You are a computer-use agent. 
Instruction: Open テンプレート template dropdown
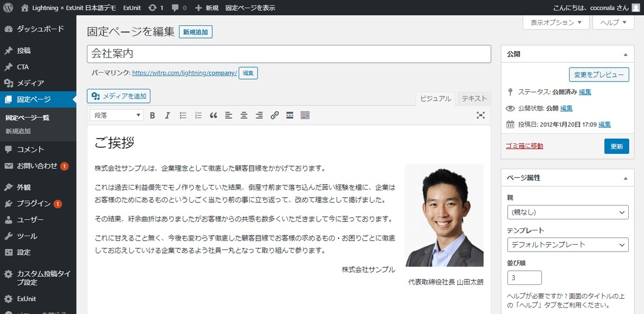(x=567, y=245)
